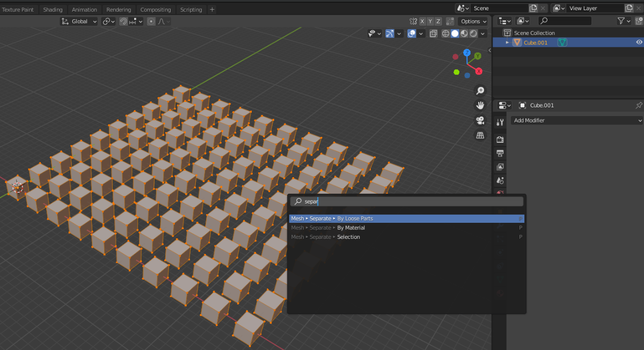Open the Output properties tab icon
The image size is (644, 350).
pyautogui.click(x=500, y=154)
